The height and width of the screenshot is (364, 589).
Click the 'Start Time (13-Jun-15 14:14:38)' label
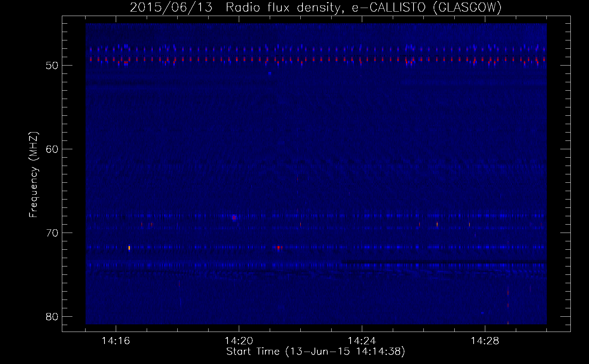point(316,352)
